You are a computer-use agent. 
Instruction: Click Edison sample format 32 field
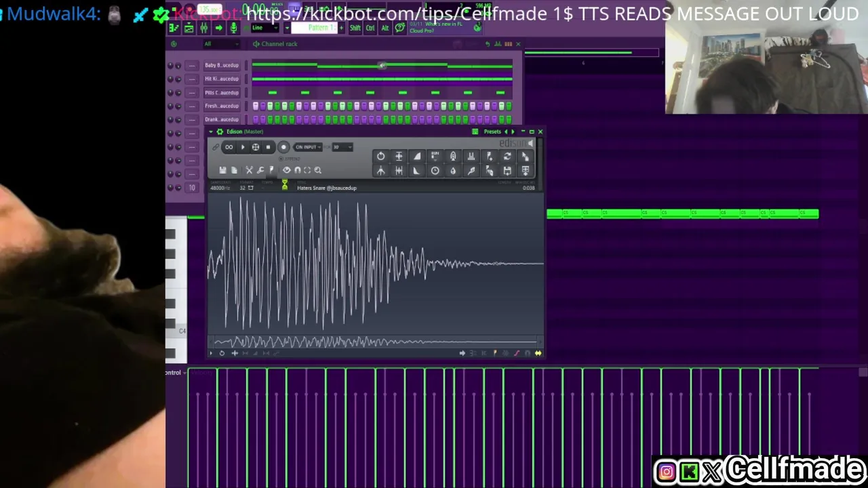pos(246,188)
